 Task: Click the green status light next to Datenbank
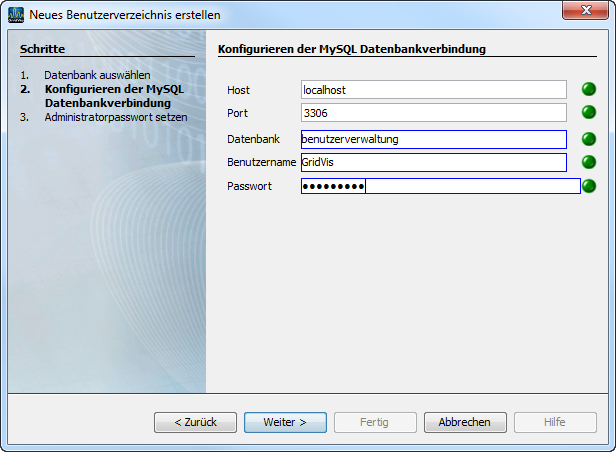tap(588, 139)
